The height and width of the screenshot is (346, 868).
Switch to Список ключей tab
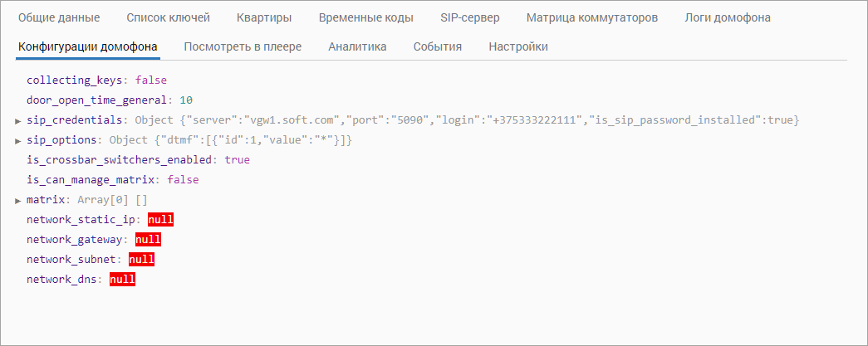(168, 17)
